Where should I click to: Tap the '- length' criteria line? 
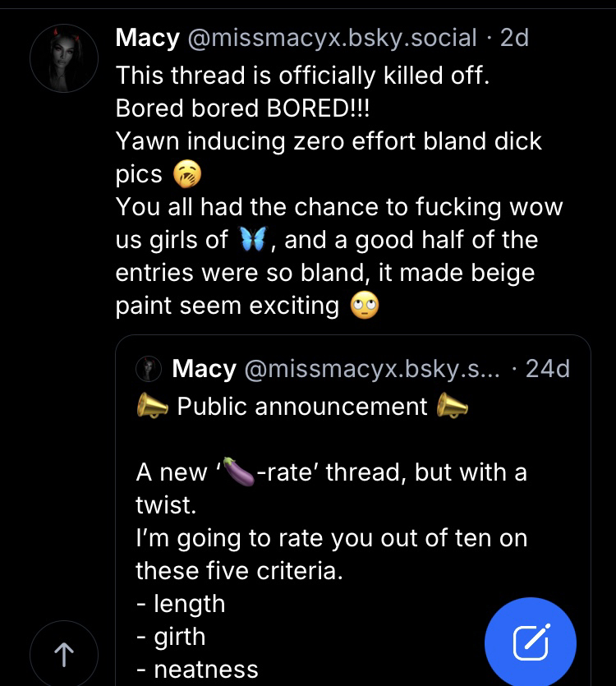point(181,604)
